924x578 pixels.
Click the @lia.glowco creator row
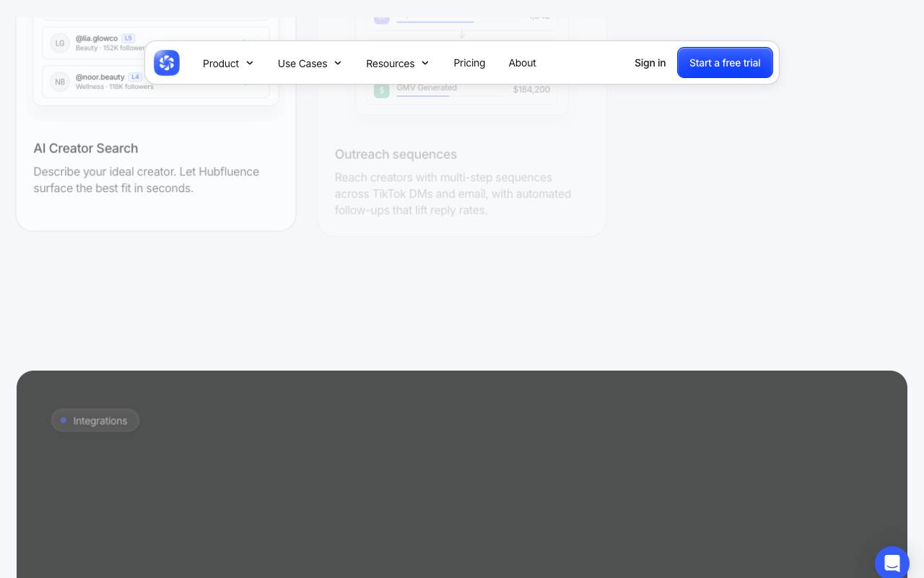coord(156,43)
